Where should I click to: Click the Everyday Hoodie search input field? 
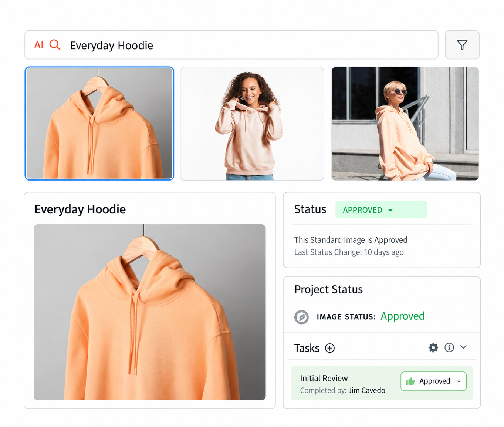click(x=231, y=45)
